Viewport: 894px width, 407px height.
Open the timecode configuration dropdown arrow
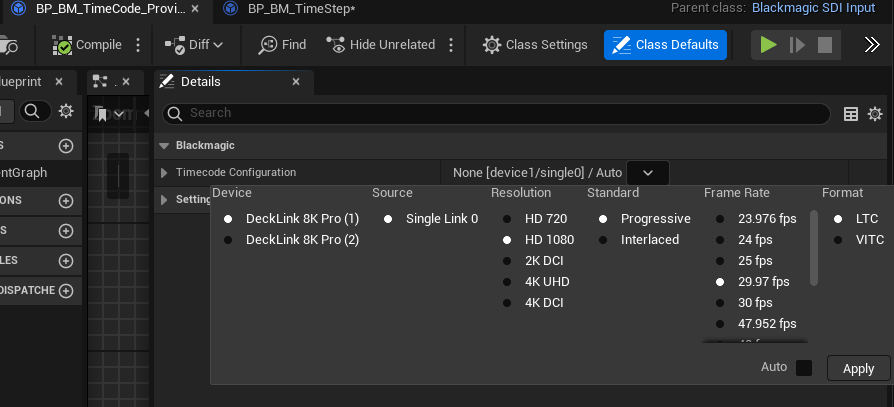click(647, 173)
